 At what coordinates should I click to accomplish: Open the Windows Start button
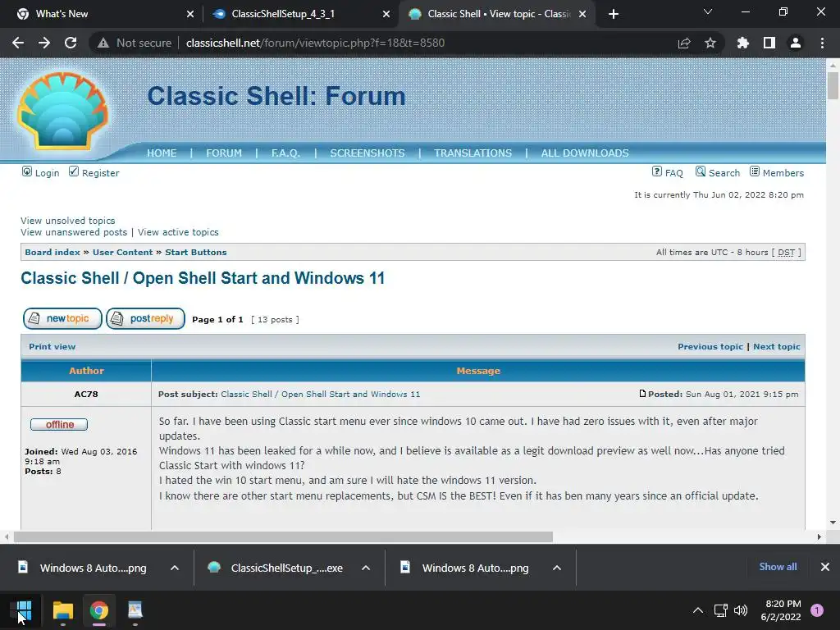pos(24,609)
